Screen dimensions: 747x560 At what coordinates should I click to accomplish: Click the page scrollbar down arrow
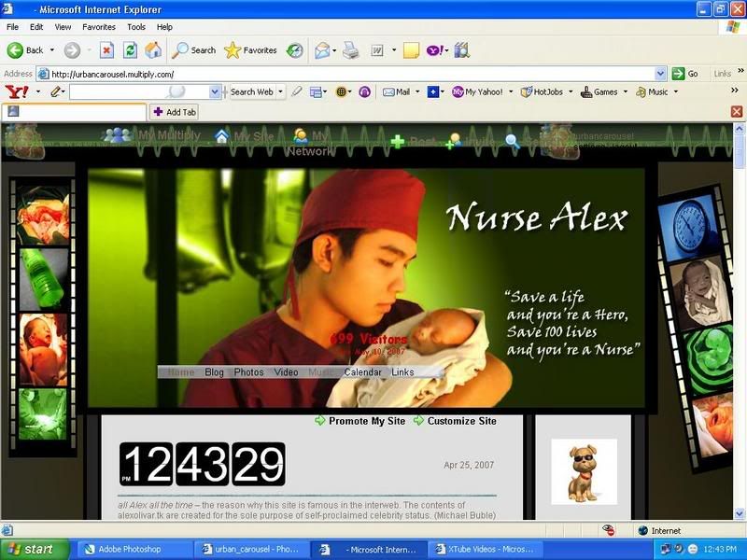pos(740,513)
